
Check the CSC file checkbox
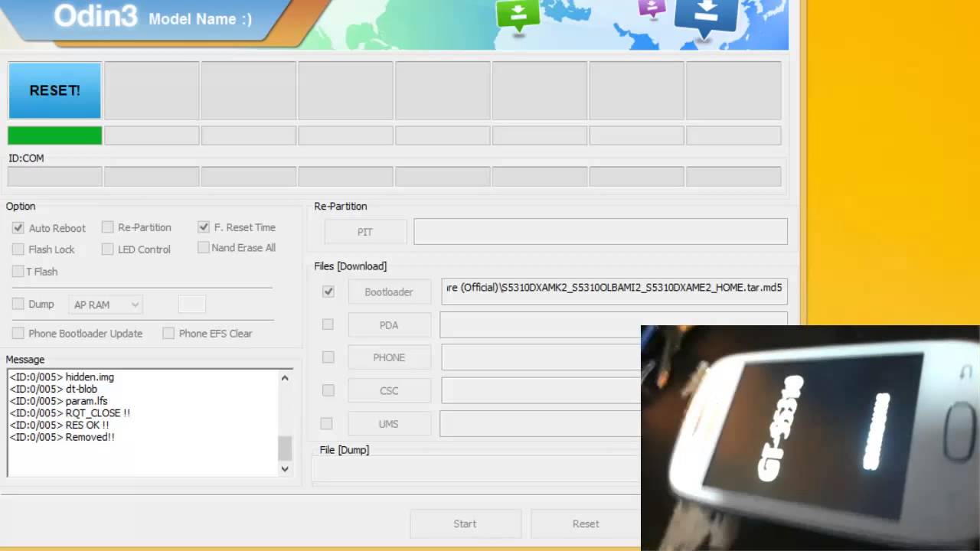pyautogui.click(x=328, y=390)
